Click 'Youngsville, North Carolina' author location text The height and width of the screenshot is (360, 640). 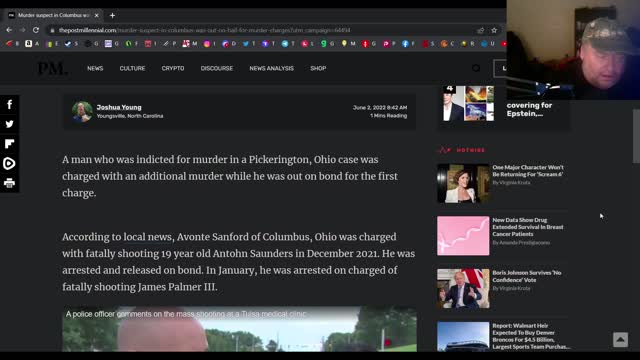[x=130, y=116]
